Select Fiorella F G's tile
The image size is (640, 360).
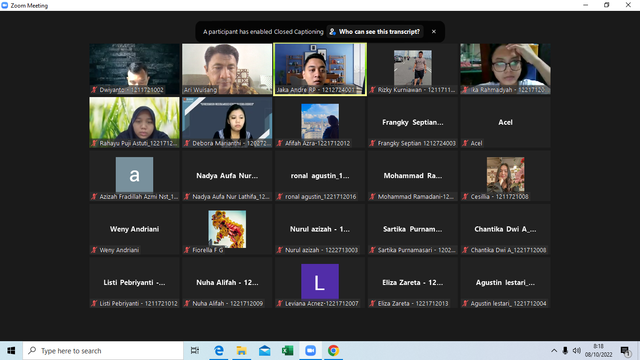coord(227,229)
